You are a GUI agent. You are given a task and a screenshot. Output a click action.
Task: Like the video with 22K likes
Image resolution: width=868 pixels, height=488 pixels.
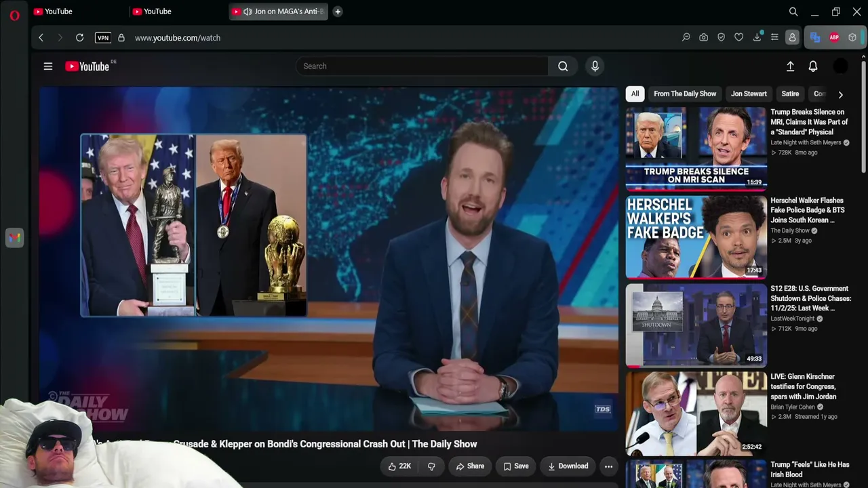[x=399, y=466]
